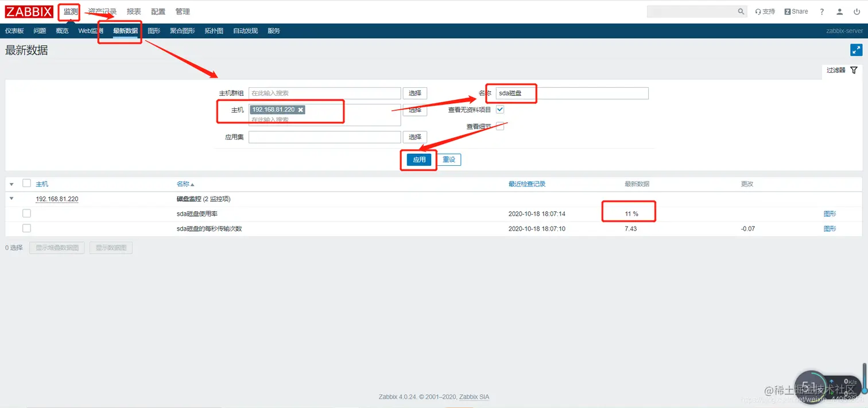
Task: Open the 监测 menu
Action: (71, 11)
